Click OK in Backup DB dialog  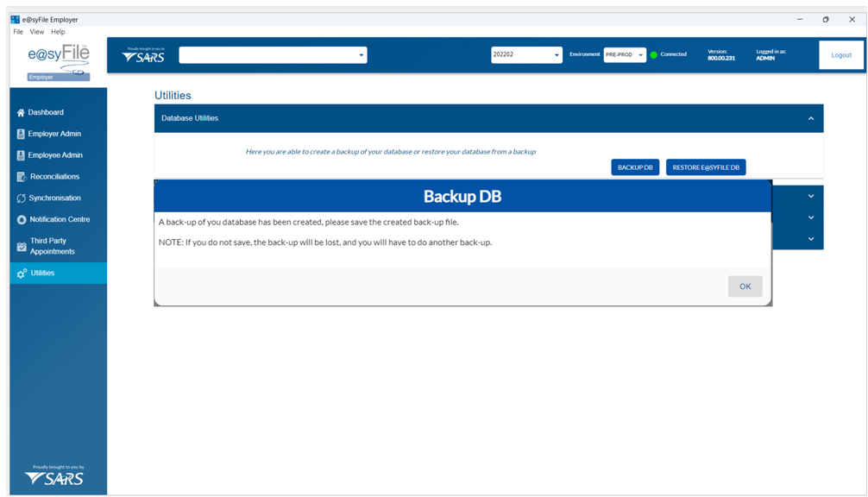click(745, 286)
